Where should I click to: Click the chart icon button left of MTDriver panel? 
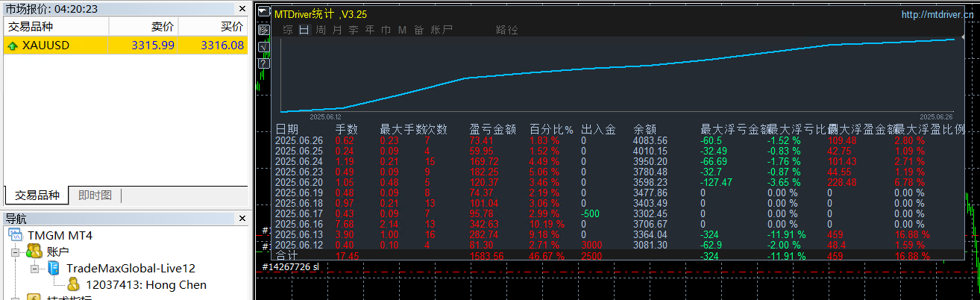(263, 30)
